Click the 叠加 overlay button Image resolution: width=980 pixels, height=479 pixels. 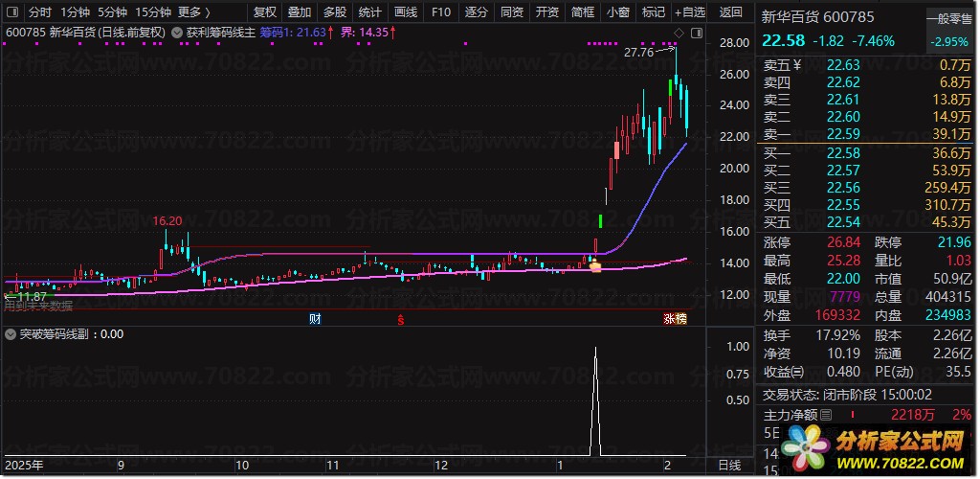click(300, 11)
